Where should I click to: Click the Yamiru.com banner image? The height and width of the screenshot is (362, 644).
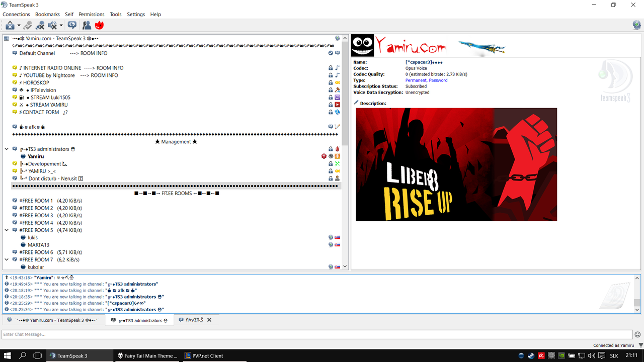click(428, 46)
